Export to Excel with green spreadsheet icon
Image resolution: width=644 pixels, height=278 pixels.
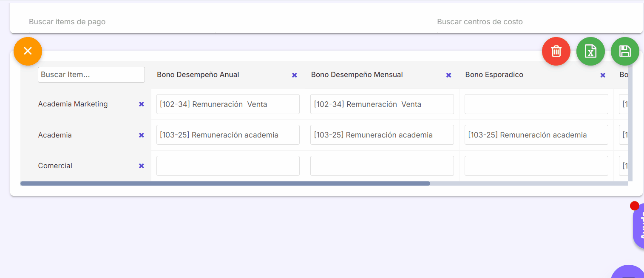[590, 51]
